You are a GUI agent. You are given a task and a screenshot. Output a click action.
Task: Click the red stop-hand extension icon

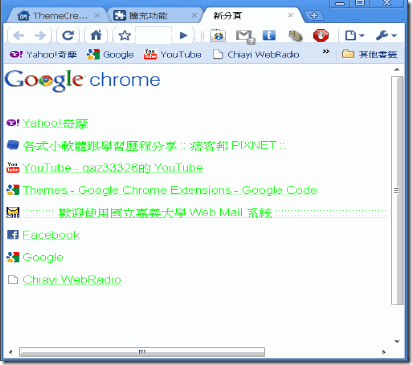coord(321,35)
